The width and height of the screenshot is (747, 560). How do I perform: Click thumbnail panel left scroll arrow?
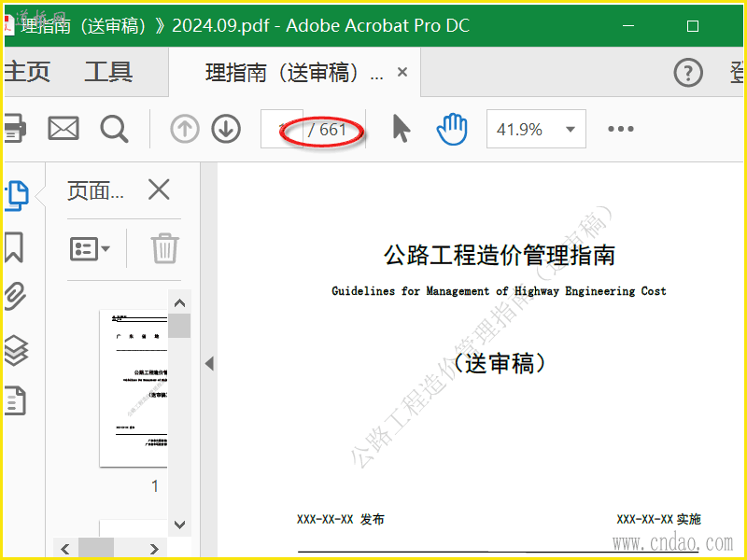pyautogui.click(x=65, y=549)
